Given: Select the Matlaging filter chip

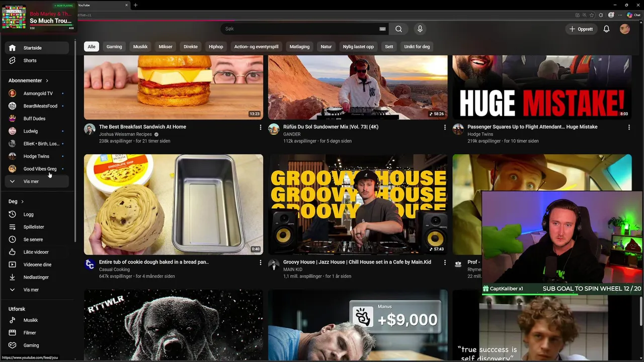Looking at the screenshot, I should [x=299, y=47].
